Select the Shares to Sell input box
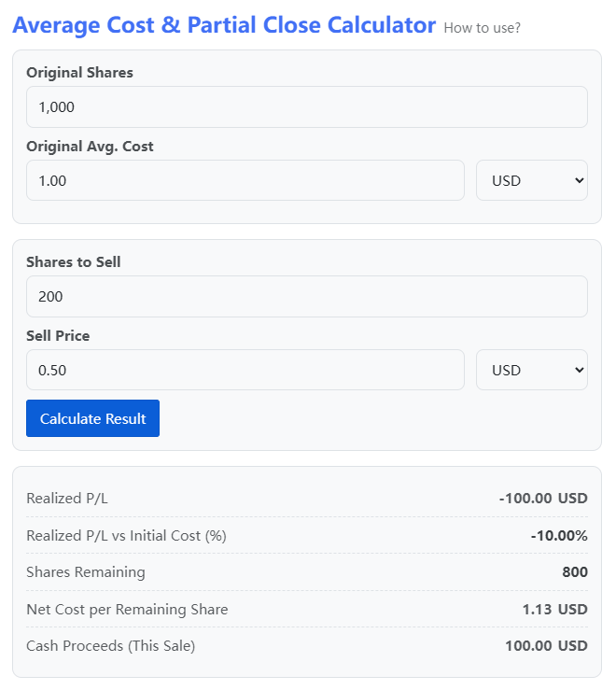This screenshot has width=616, height=690. pyautogui.click(x=306, y=296)
